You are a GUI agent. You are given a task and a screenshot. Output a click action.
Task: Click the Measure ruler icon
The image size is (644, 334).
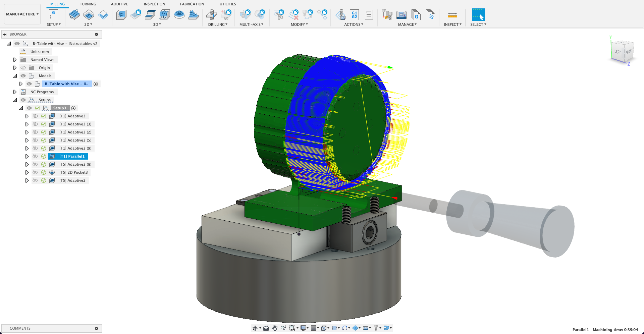452,15
